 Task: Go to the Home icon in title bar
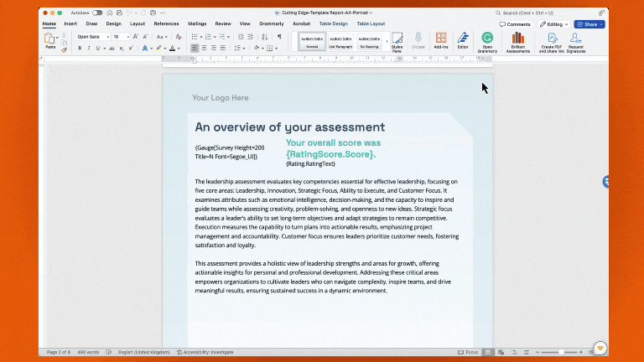point(110,13)
